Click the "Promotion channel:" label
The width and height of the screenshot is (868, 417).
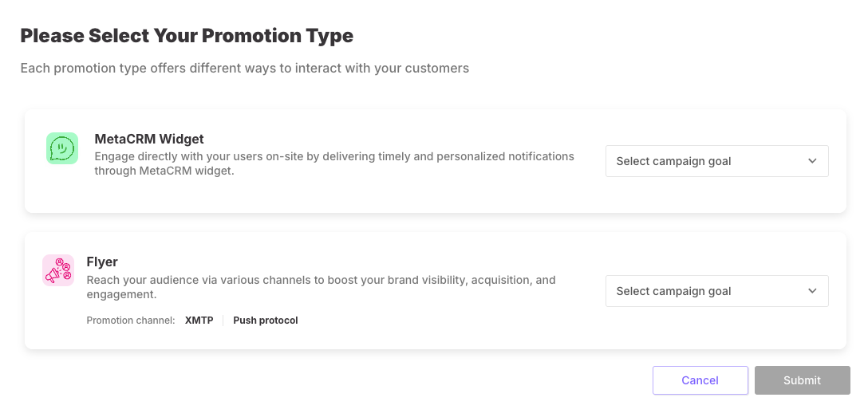pos(131,321)
